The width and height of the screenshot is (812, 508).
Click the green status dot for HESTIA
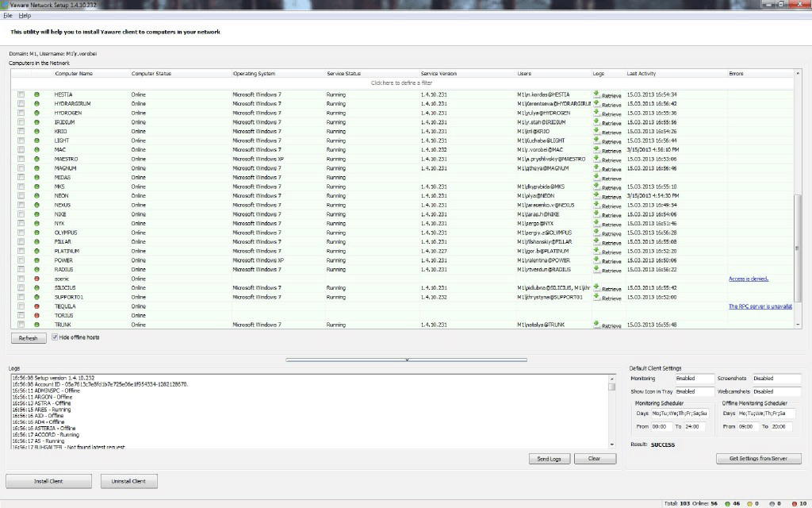36,95
